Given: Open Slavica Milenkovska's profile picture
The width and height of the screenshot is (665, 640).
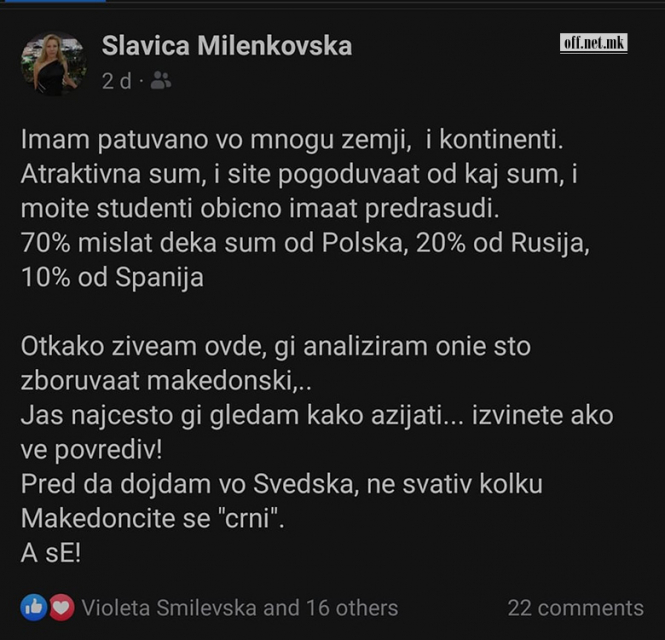Looking at the screenshot, I should coord(54,63).
